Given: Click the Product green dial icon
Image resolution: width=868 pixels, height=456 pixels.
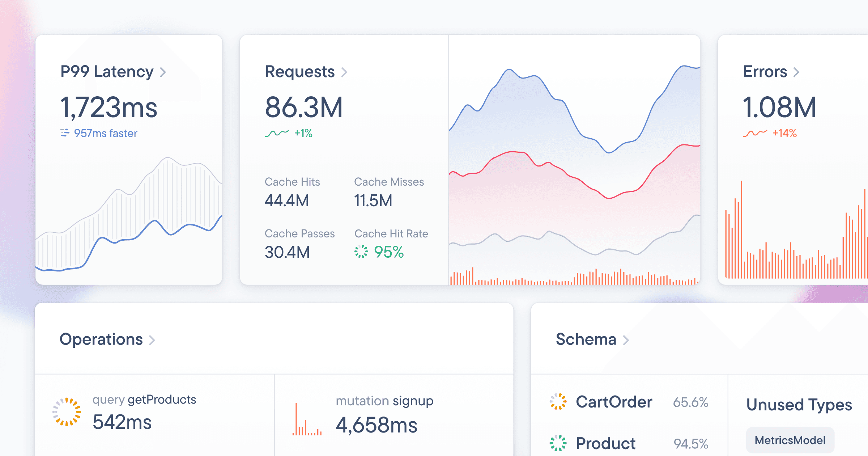Looking at the screenshot, I should click(558, 443).
